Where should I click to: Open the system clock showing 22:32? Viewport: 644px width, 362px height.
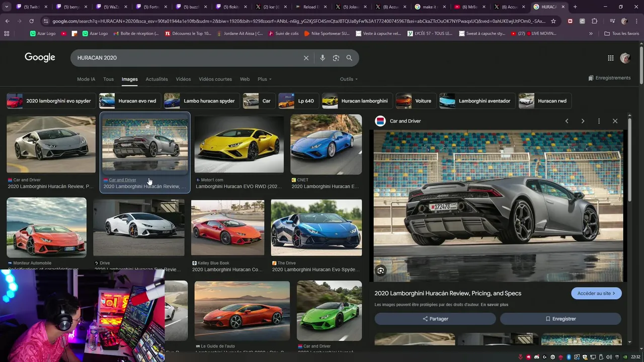point(635,357)
